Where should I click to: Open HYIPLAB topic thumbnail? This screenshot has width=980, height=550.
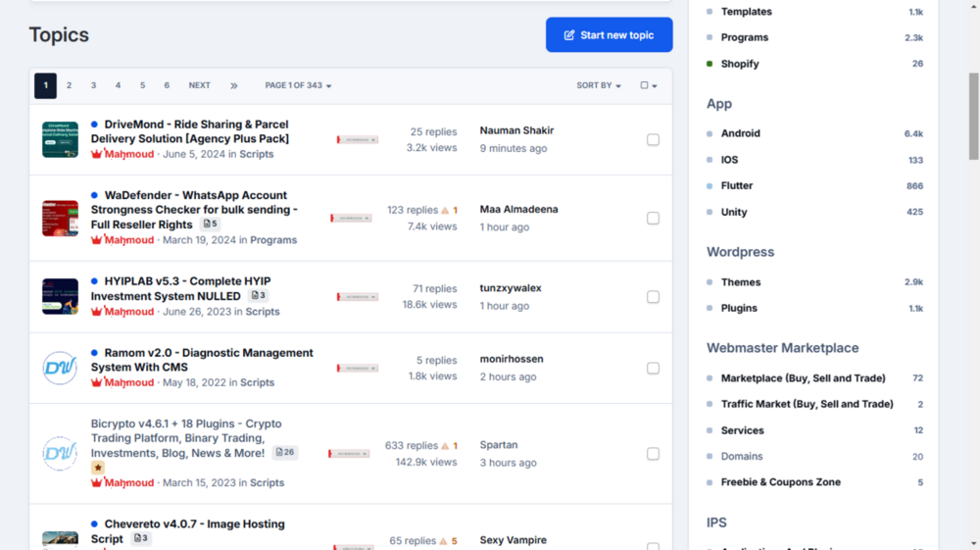60,296
